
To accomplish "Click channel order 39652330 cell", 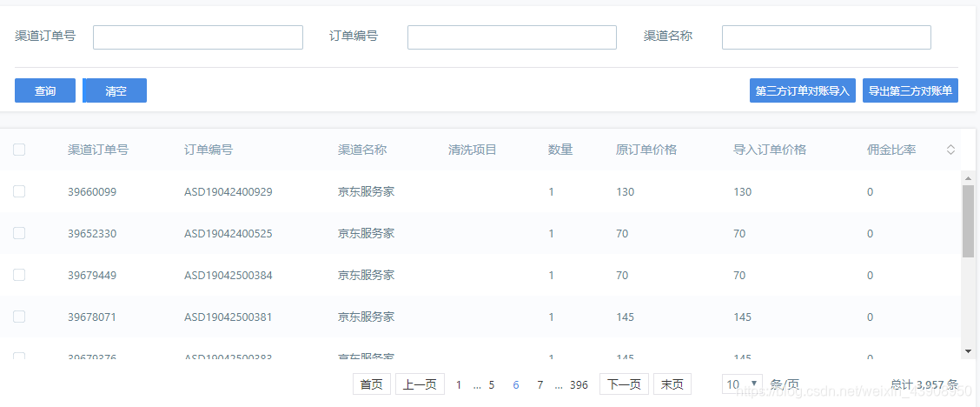I will coord(92,234).
